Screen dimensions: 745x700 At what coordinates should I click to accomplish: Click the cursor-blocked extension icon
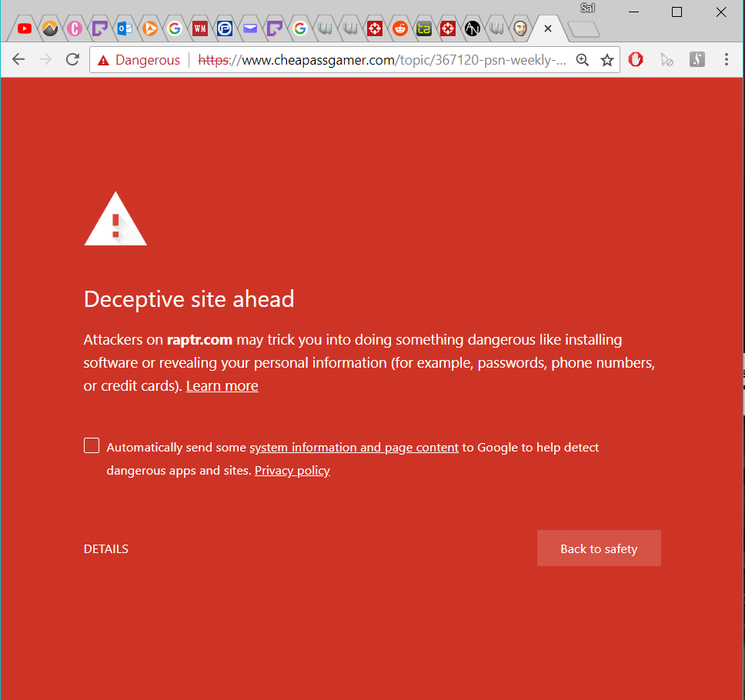666,60
